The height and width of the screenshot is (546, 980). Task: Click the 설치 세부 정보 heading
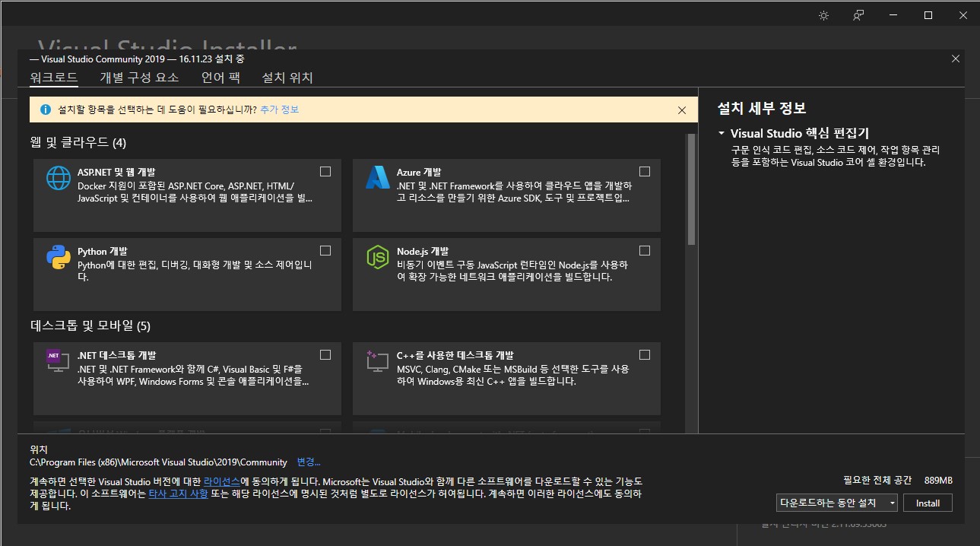click(x=761, y=108)
